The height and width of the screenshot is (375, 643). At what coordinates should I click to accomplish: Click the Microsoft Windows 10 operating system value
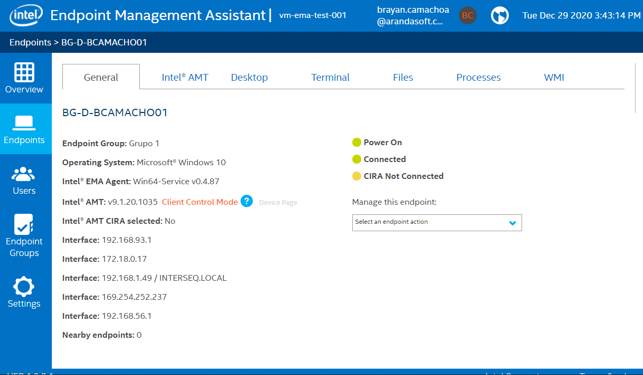181,162
